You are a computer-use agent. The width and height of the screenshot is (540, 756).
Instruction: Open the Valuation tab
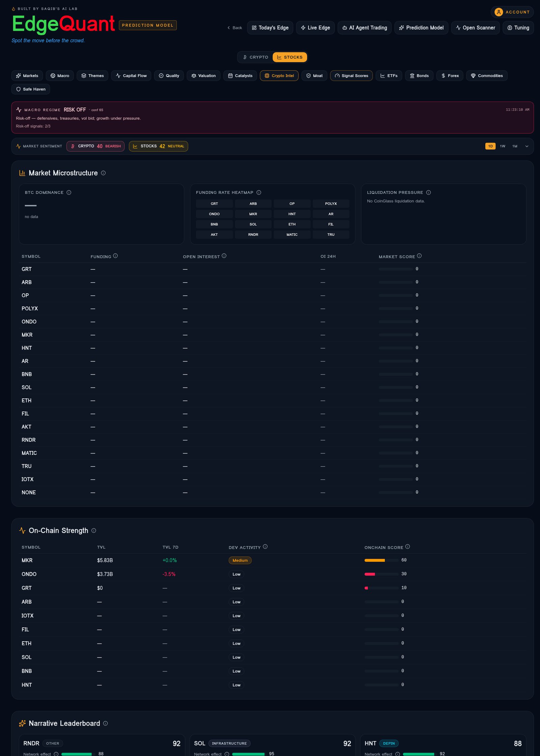click(x=204, y=76)
